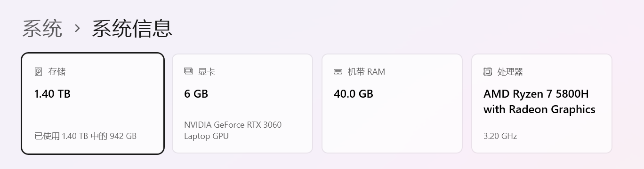Click the storage drive icon
This screenshot has width=644, height=169.
click(x=39, y=72)
